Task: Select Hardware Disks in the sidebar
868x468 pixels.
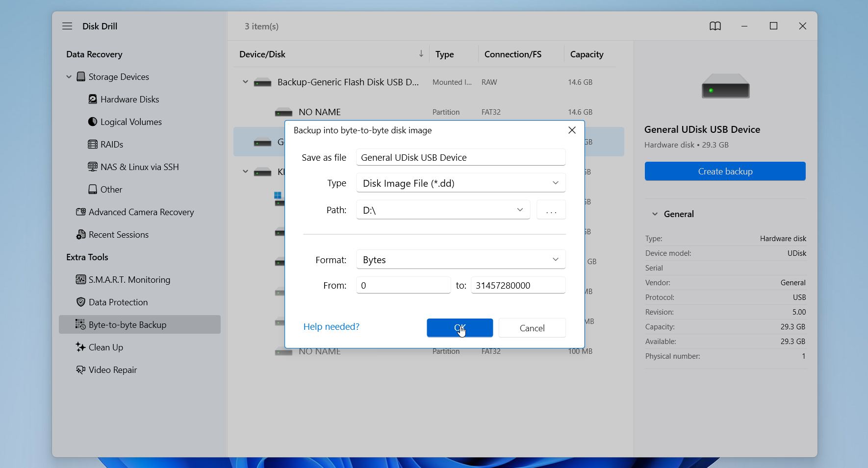Action: click(x=129, y=99)
